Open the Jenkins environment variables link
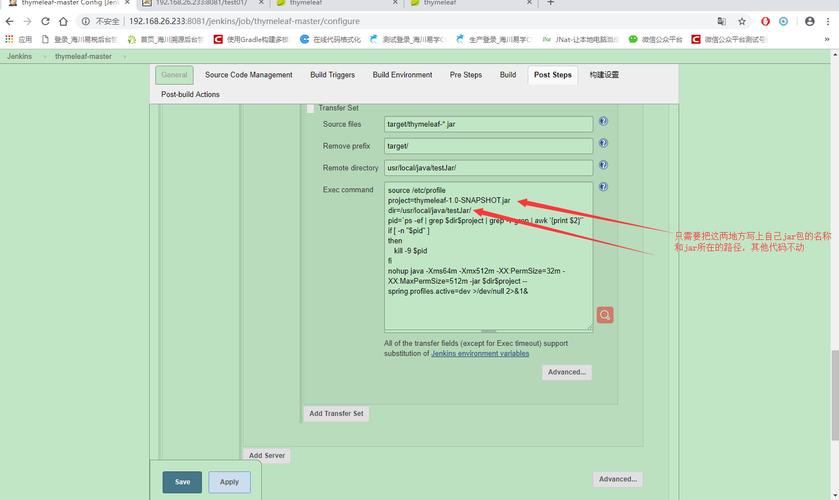839x500 pixels. 480,353
